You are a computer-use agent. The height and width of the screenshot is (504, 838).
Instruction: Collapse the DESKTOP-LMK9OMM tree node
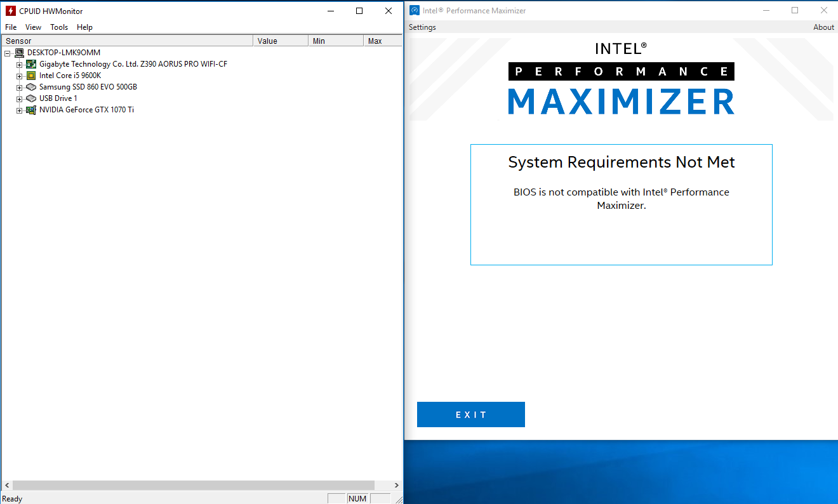tap(7, 52)
